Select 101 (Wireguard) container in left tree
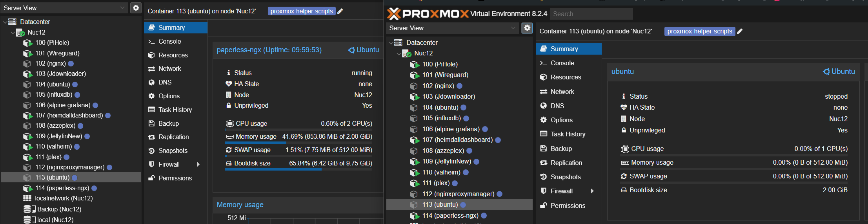Image resolution: width=868 pixels, height=224 pixels. tap(57, 53)
